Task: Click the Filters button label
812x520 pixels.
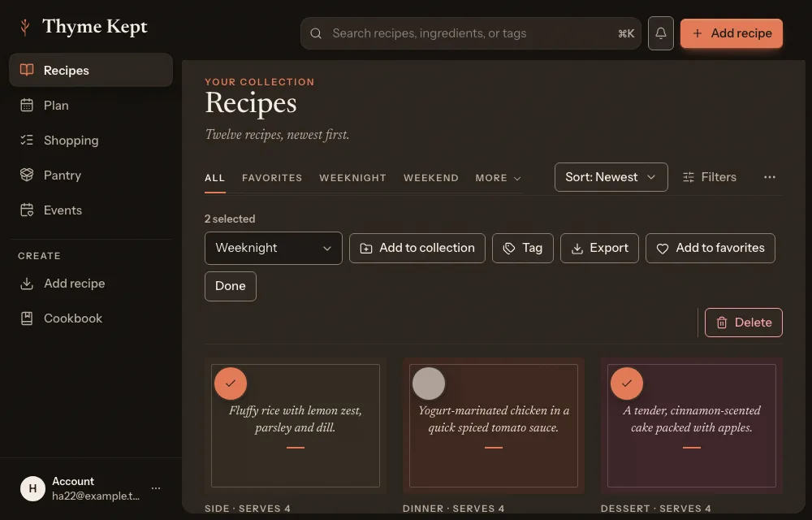Action: (719, 177)
